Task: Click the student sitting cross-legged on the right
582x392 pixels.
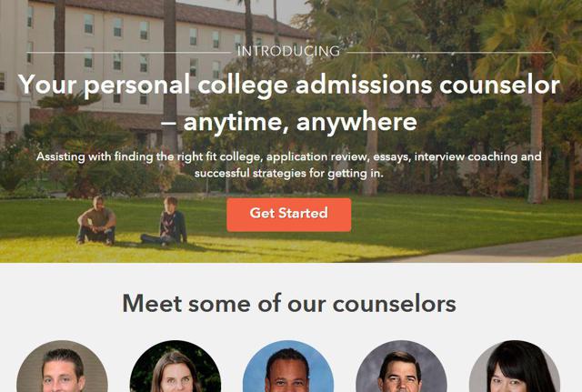Action: 166,221
